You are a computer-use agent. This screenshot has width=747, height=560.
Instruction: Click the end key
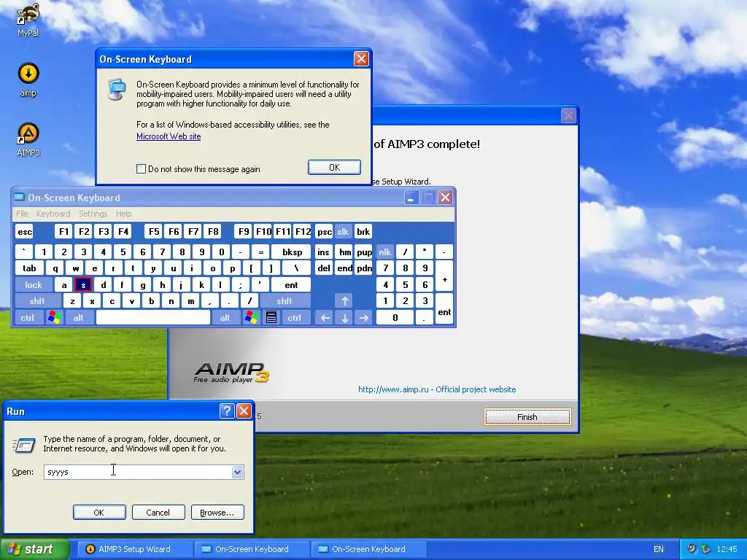pyautogui.click(x=344, y=268)
